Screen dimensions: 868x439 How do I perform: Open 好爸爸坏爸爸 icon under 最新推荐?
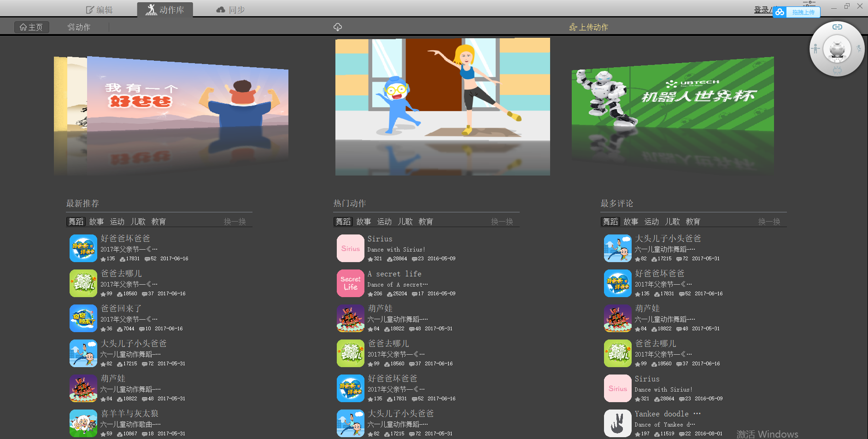83,248
